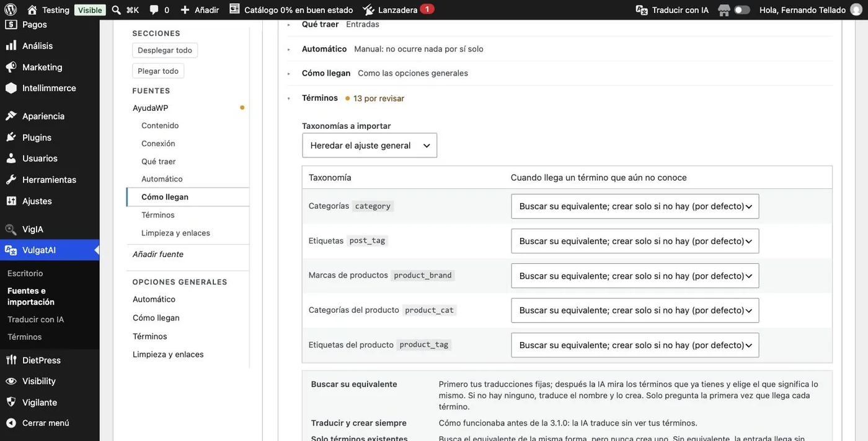Open the Catálogo status icon
The height and width of the screenshot is (441, 868).
pyautogui.click(x=234, y=9)
